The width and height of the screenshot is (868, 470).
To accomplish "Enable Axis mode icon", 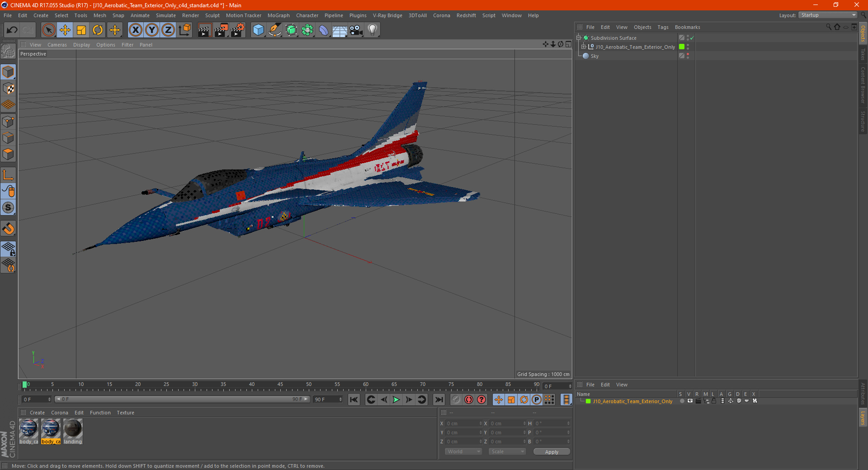I will [x=9, y=175].
